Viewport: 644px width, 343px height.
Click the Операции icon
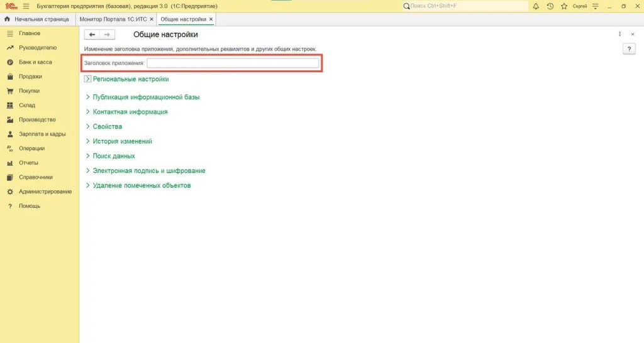10,148
